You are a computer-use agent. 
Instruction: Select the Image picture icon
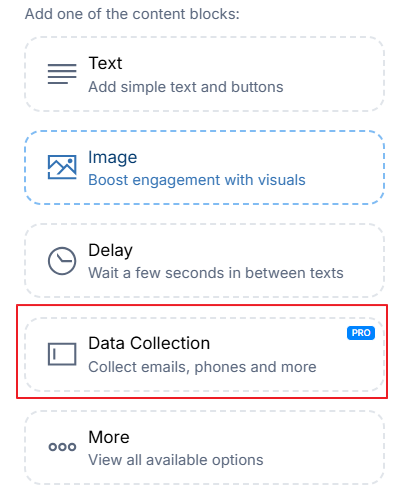pos(62,167)
